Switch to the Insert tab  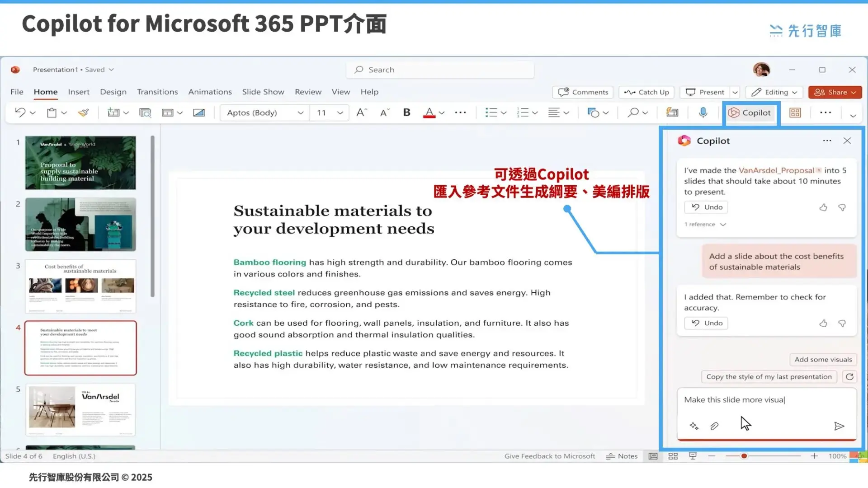pos(79,92)
